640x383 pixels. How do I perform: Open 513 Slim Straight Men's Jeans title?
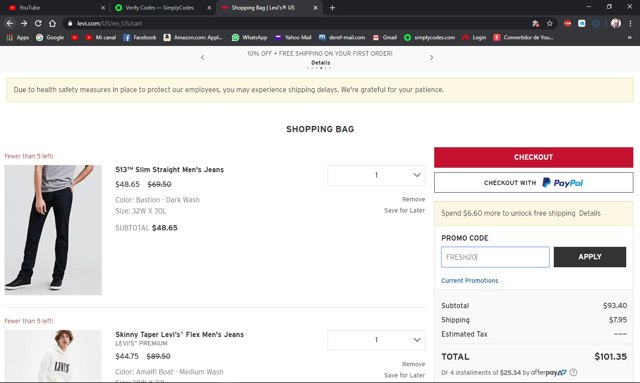tap(169, 169)
